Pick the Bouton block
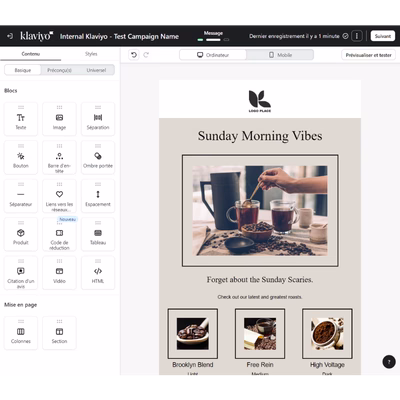Image resolution: width=400 pixels, height=400 pixels. [x=21, y=157]
